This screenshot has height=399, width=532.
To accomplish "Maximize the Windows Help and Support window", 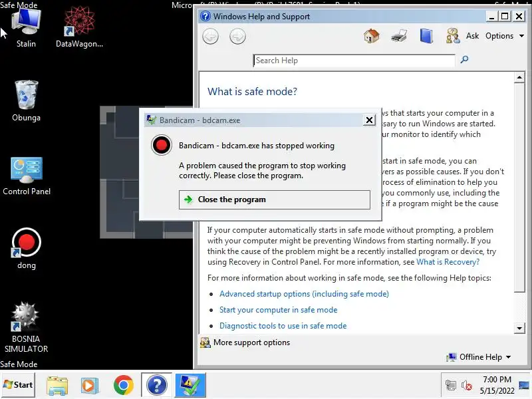I will point(505,16).
